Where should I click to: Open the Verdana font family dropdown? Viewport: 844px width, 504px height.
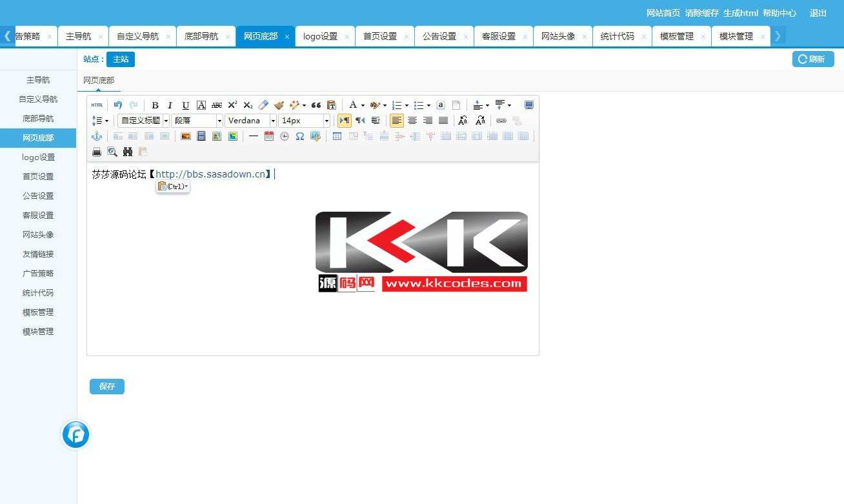pos(250,121)
